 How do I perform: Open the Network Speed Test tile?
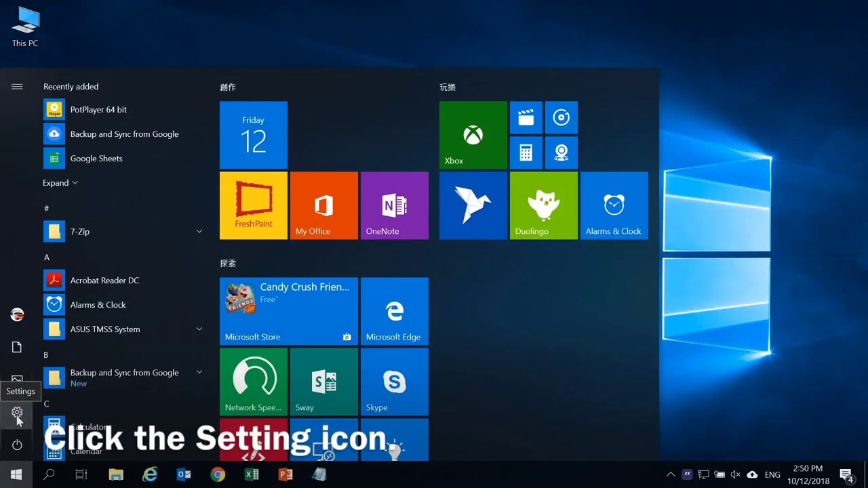pyautogui.click(x=254, y=382)
